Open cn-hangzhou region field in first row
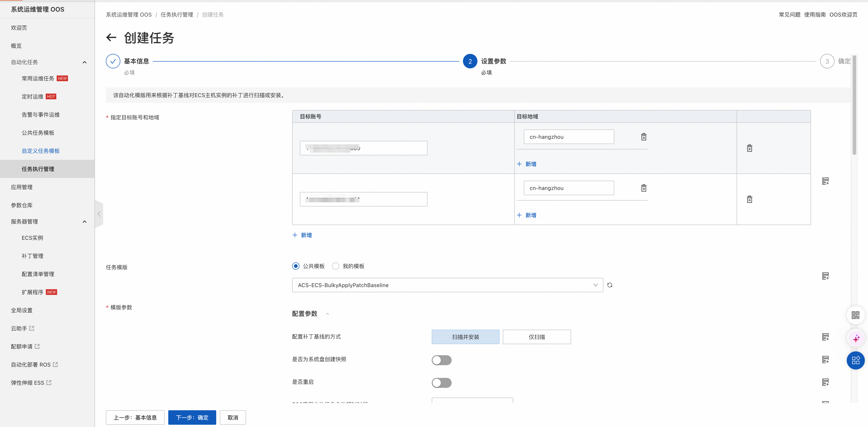 pos(569,137)
